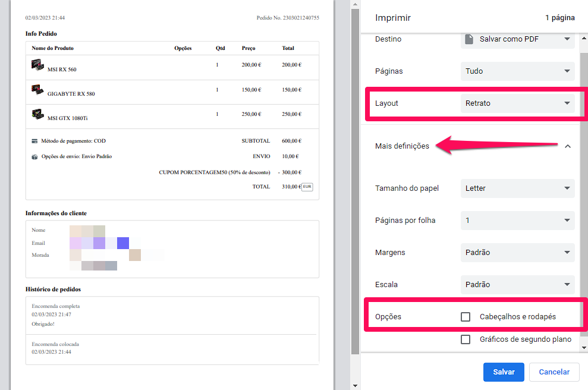The height and width of the screenshot is (390, 588).
Task: Open the Páginas por folha dropdown
Action: click(517, 221)
